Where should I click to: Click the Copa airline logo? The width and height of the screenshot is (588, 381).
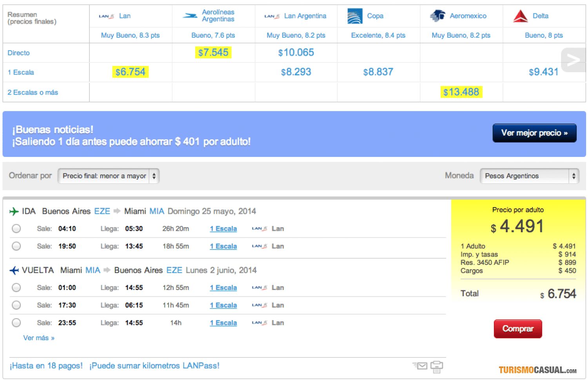click(355, 16)
